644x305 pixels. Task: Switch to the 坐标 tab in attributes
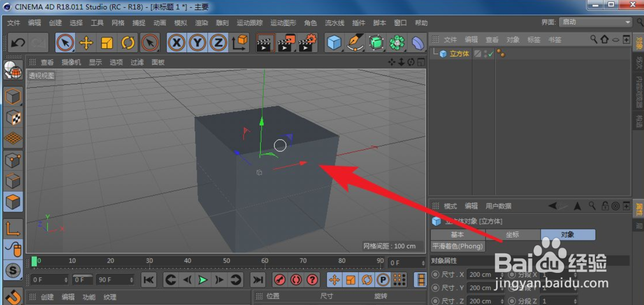(x=512, y=234)
